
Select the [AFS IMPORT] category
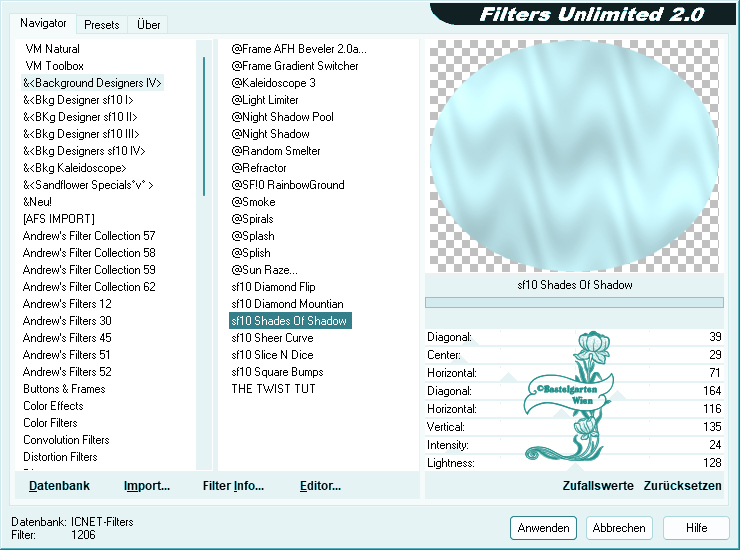(59, 219)
